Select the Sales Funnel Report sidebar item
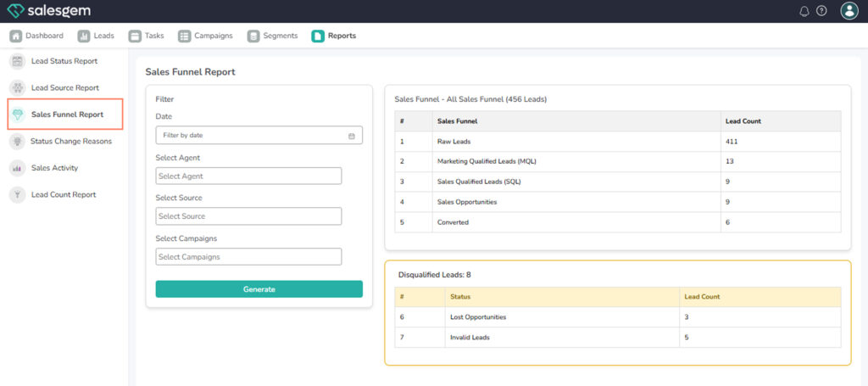Viewport: 868px width, 386px height. tap(66, 115)
